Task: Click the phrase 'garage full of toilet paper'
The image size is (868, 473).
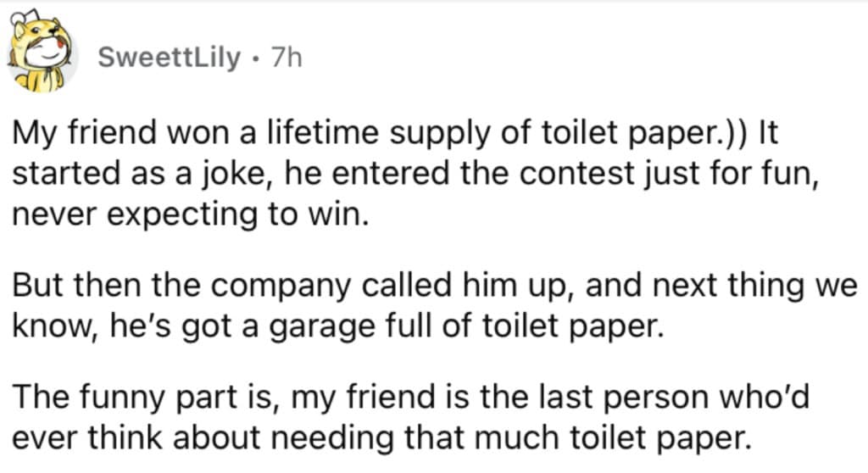Action: coord(465,327)
